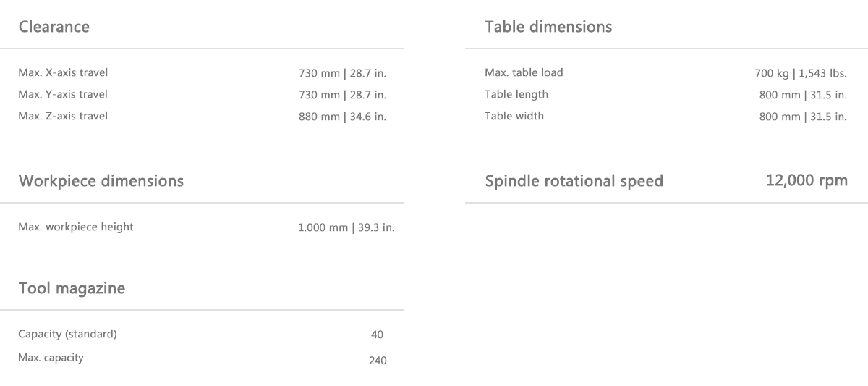Screen dimensions: 868x386
Task: Click the 12,000 rpm spindle speed value
Action: [x=807, y=180]
